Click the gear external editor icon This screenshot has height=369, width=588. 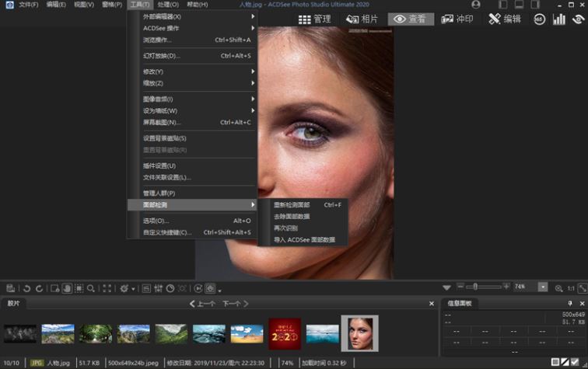[124, 288]
